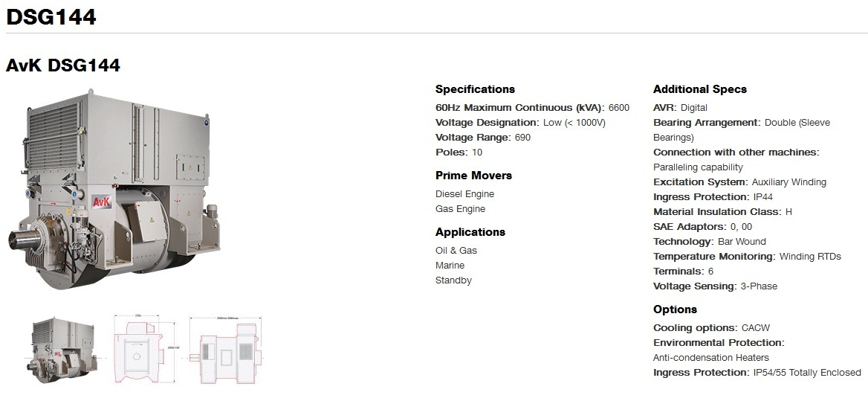Click the Anti-condensation Heaters text
The width and height of the screenshot is (868, 398).
pyautogui.click(x=711, y=358)
